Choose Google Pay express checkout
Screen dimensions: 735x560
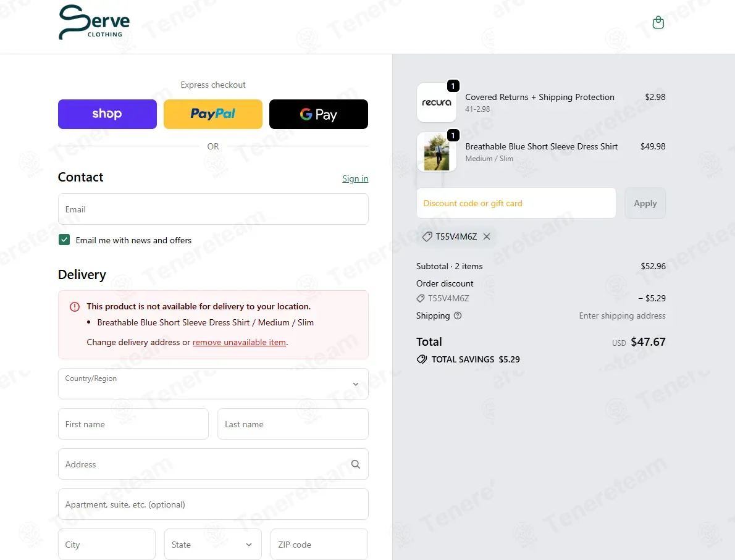tap(318, 114)
